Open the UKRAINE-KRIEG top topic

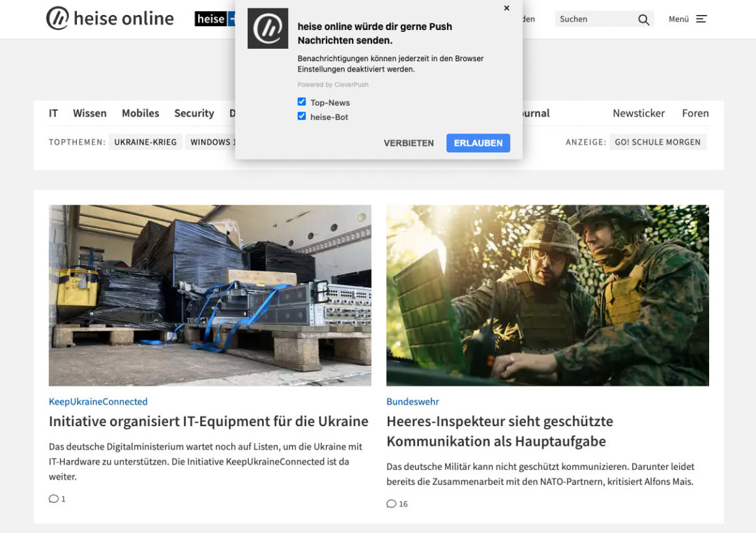(x=145, y=141)
